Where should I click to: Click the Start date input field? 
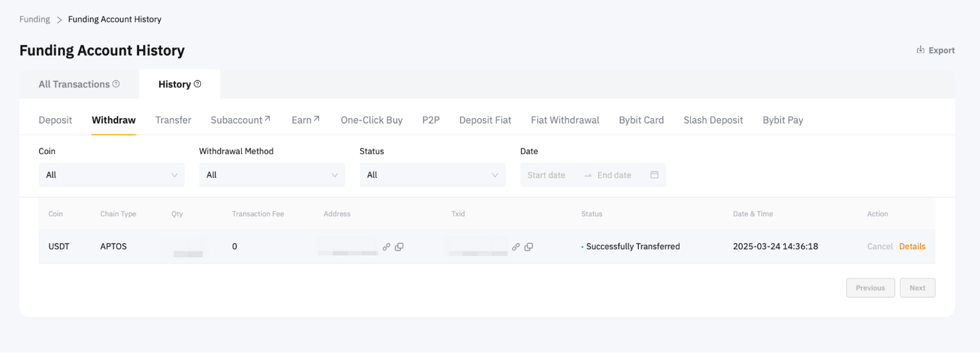pyautogui.click(x=546, y=175)
